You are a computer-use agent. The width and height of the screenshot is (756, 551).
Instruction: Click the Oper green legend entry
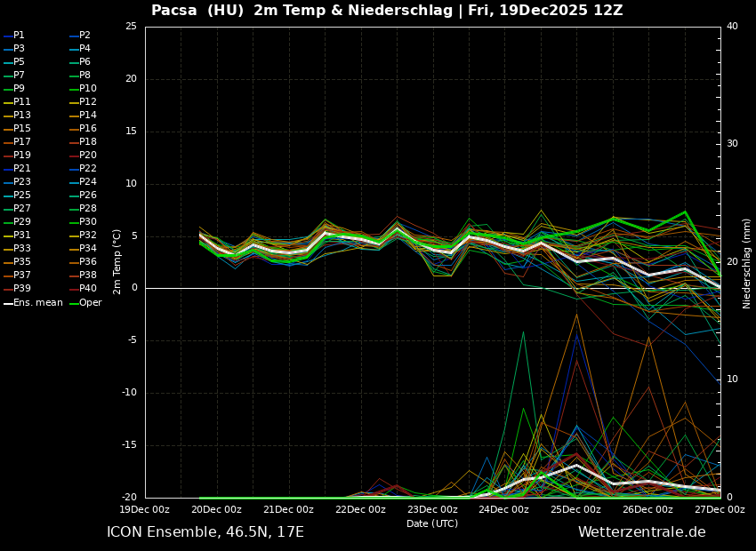tap(90, 303)
